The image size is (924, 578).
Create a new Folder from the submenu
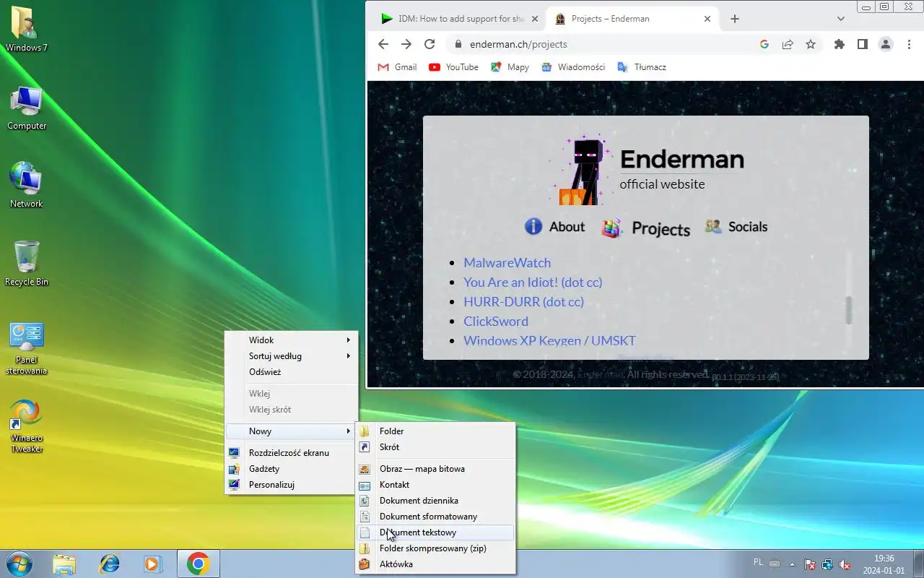pyautogui.click(x=435, y=431)
